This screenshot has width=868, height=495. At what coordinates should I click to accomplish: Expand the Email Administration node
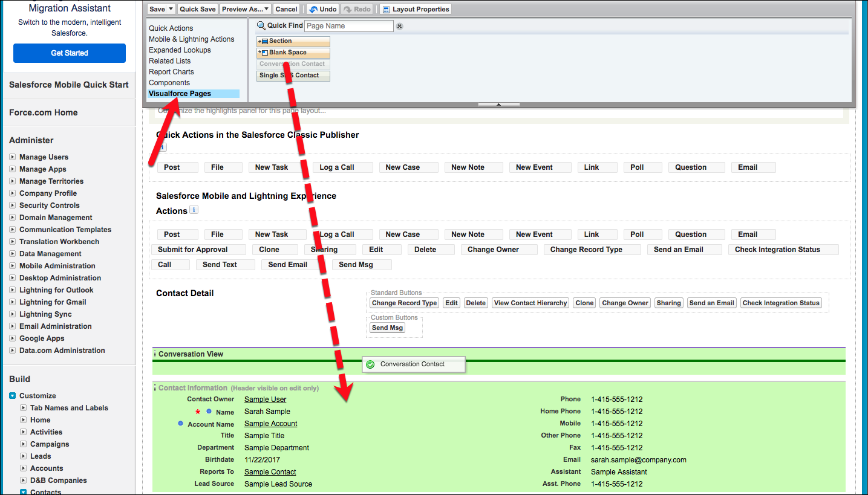tap(12, 326)
